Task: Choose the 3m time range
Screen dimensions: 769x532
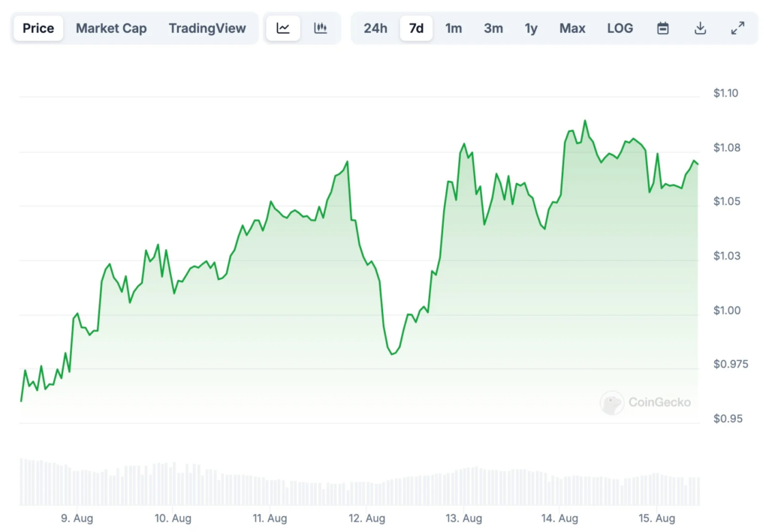Action: tap(493, 28)
